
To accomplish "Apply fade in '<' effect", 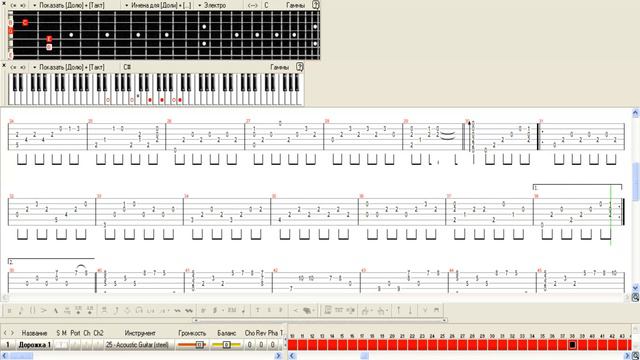I will pyautogui.click(x=296, y=310).
